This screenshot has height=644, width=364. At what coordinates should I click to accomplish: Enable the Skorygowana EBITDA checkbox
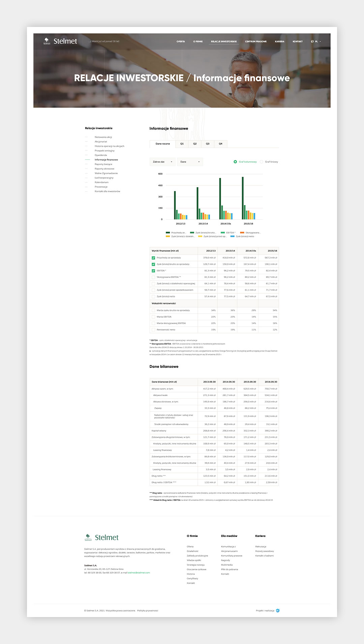[153, 277]
